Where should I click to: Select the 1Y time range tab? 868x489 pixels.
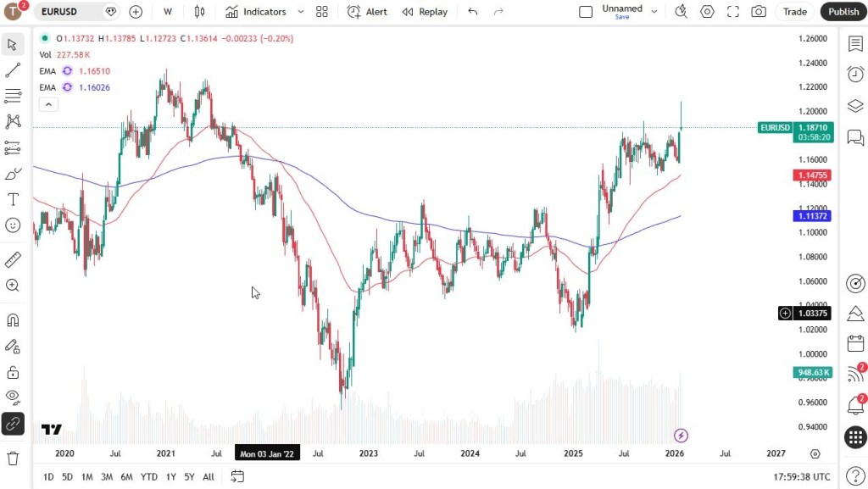coord(170,477)
